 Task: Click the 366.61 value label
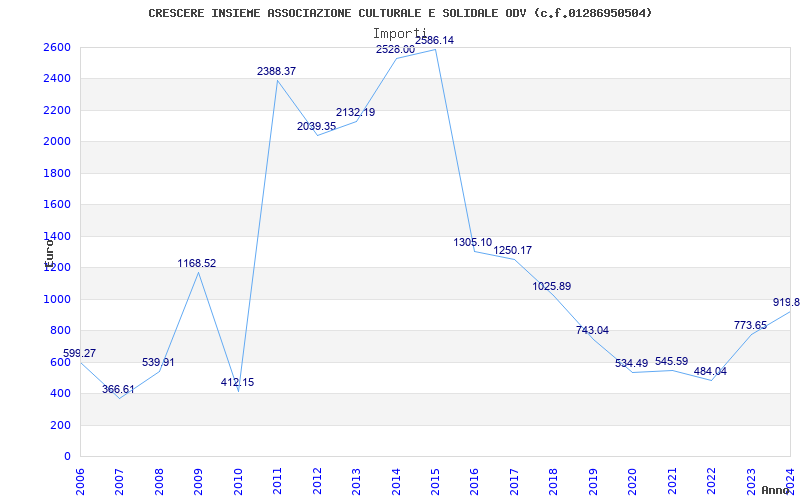coord(118,389)
